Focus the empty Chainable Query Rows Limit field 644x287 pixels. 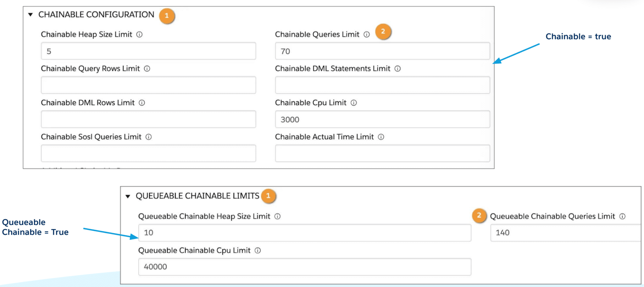point(148,85)
